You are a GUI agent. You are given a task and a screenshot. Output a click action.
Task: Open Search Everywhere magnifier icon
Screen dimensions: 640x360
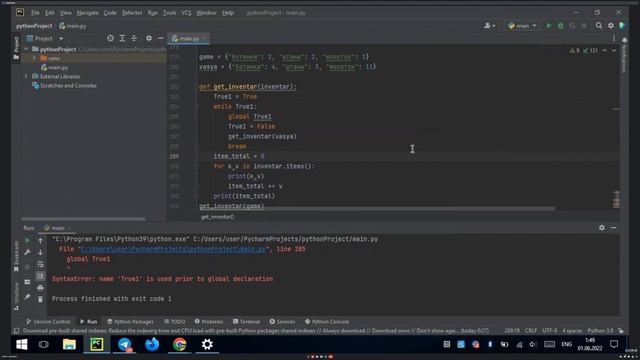point(599,26)
